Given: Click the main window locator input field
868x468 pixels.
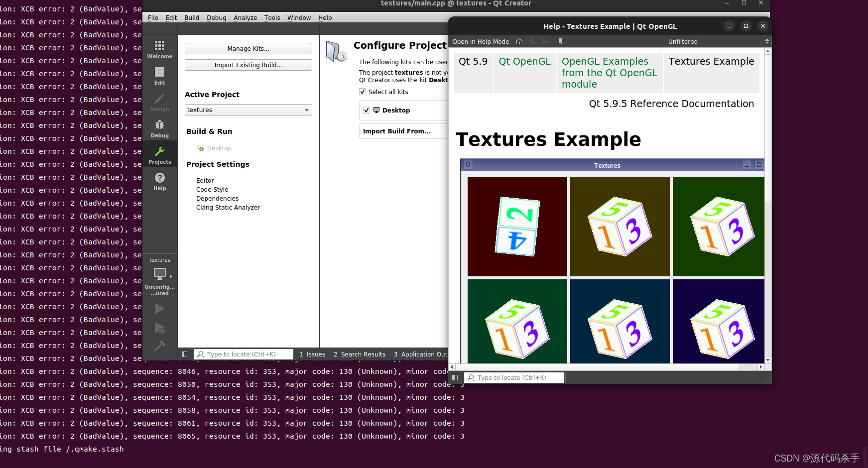Looking at the screenshot, I should coord(244,354).
